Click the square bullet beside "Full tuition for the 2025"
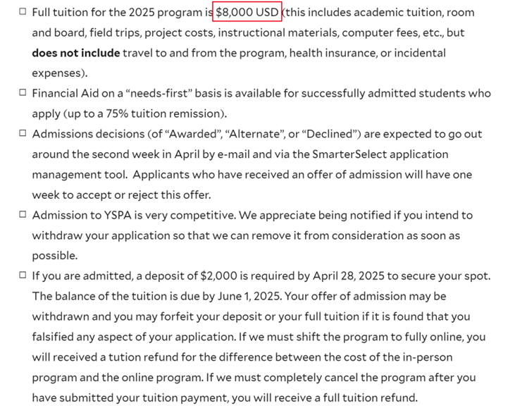Image resolution: width=527 pixels, height=420 pixels. 23,12
